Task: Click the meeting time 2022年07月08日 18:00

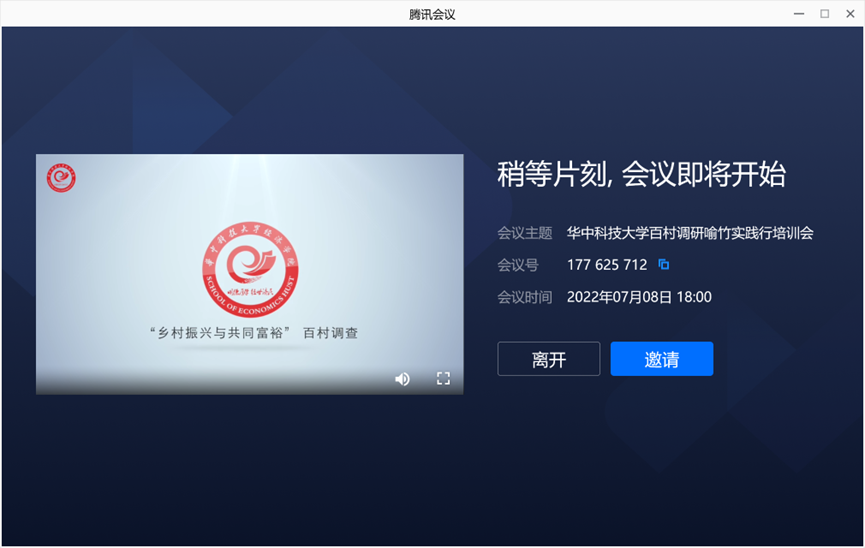Action: click(639, 297)
